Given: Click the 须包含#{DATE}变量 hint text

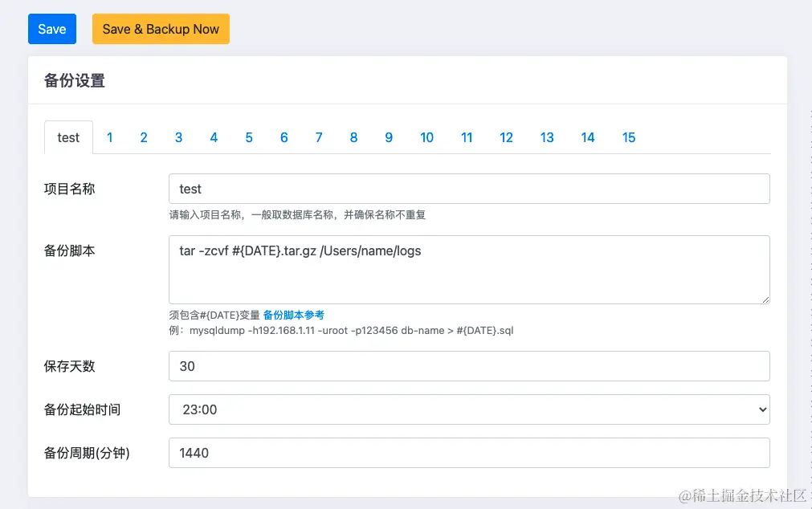Looking at the screenshot, I should 214,315.
